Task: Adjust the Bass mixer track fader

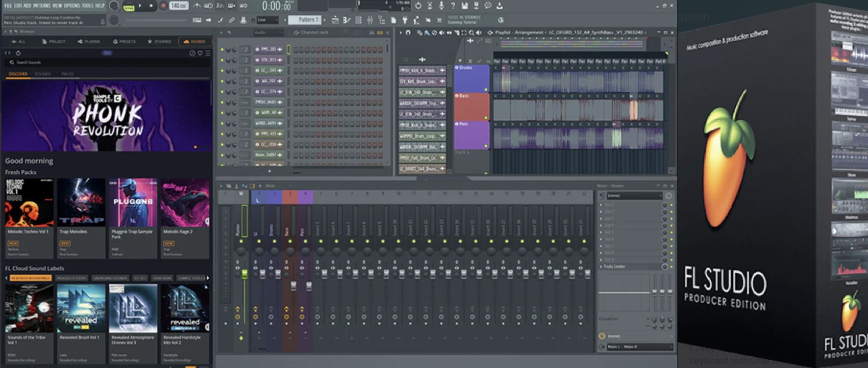Action: [x=293, y=286]
